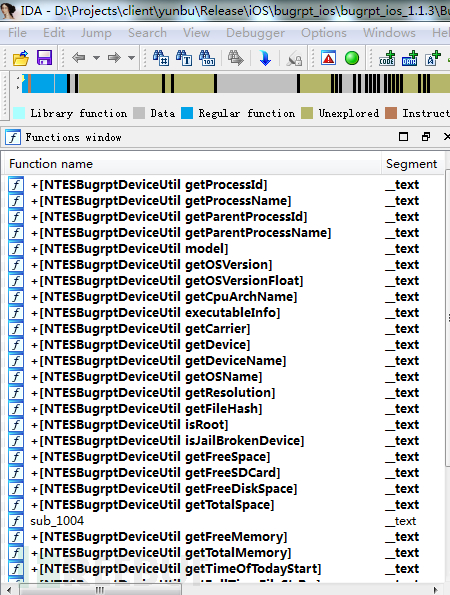Viewport: 450px width, 595px height.
Task: Select the getOSVersionFloat function row
Action: point(224,281)
